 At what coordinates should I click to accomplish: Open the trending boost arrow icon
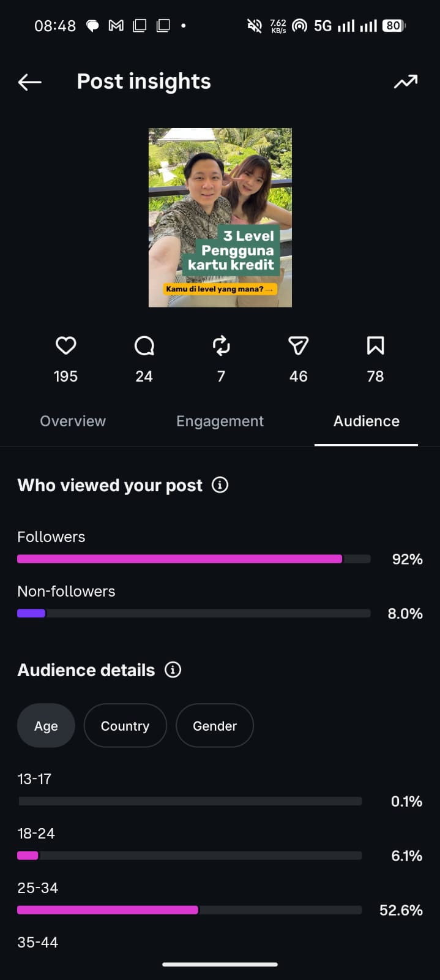pos(406,81)
